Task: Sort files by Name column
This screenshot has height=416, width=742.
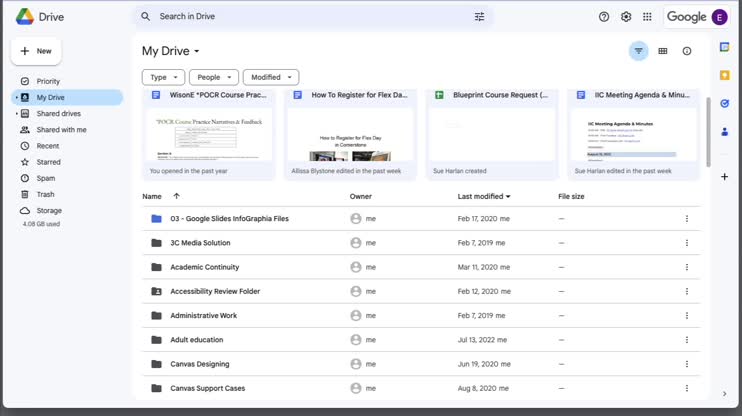Action: 152,196
